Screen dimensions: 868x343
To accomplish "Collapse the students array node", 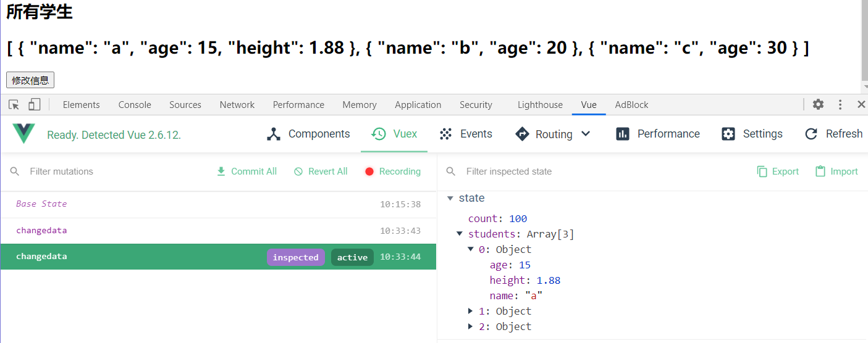I will click(460, 234).
